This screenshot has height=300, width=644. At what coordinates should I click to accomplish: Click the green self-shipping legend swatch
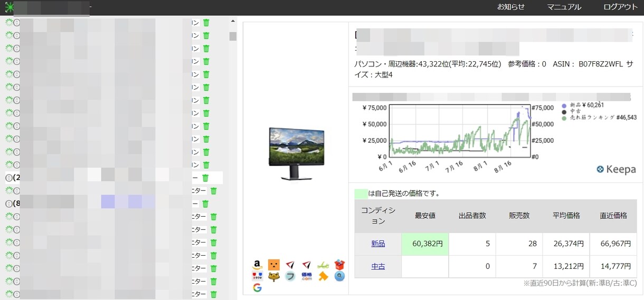(361, 193)
